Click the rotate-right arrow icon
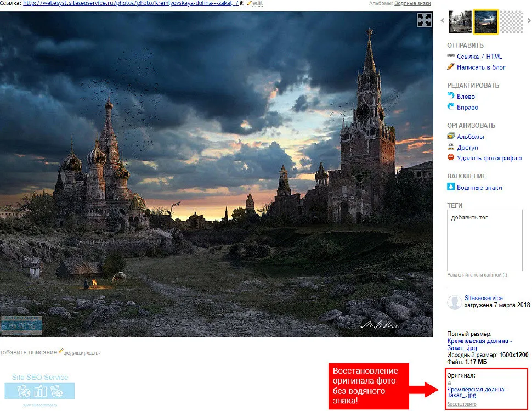Screen dimensions: 532x411 [x=451, y=106]
